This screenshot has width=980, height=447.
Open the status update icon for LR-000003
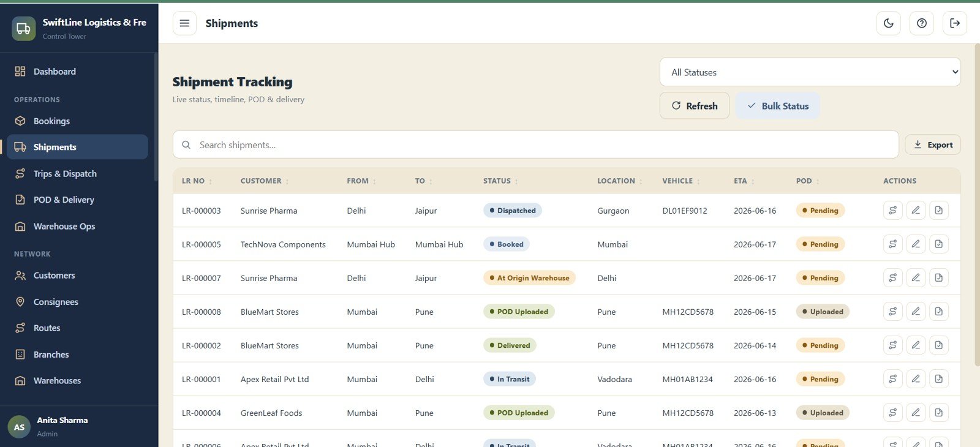point(893,211)
